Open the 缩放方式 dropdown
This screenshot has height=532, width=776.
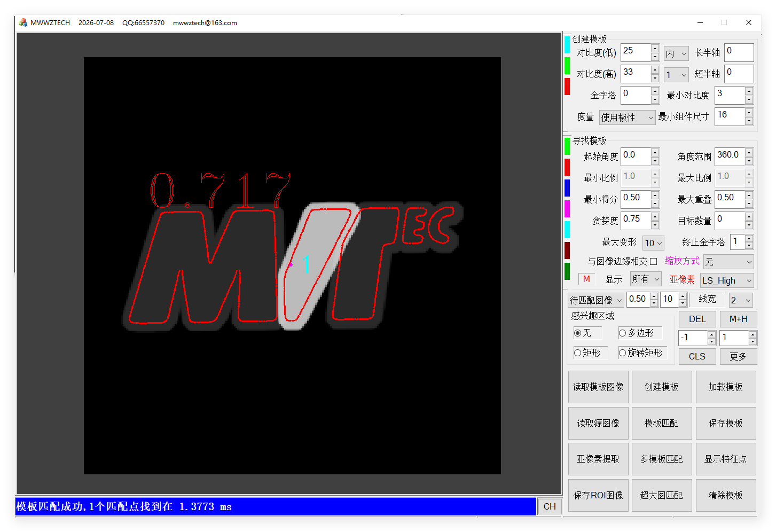click(x=728, y=262)
